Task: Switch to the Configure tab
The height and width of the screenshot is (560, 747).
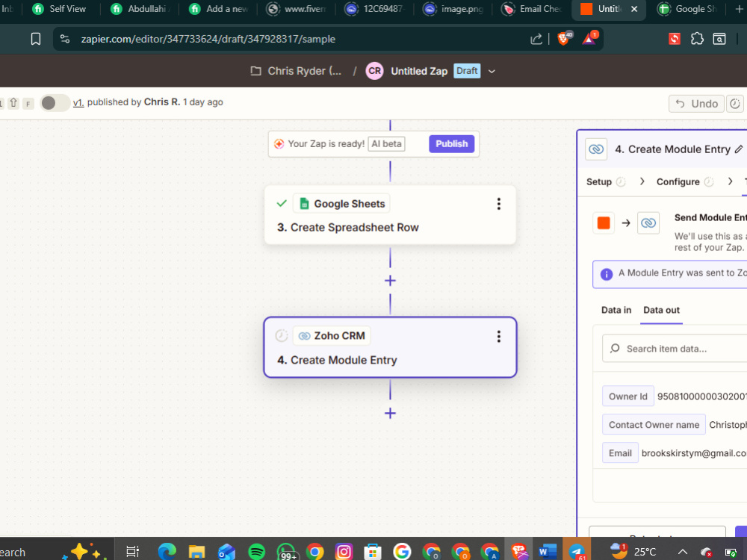Action: (x=678, y=182)
